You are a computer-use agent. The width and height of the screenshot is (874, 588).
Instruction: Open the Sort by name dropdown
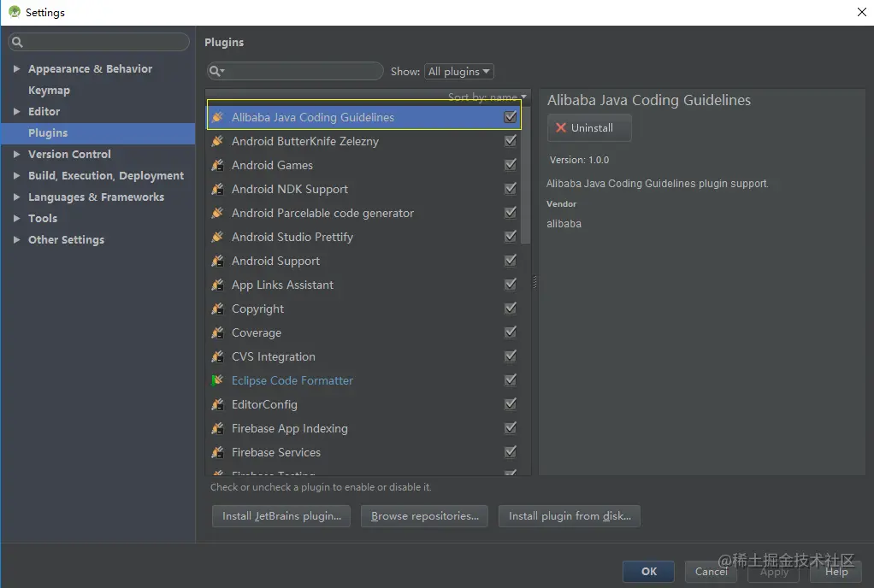[x=487, y=97]
